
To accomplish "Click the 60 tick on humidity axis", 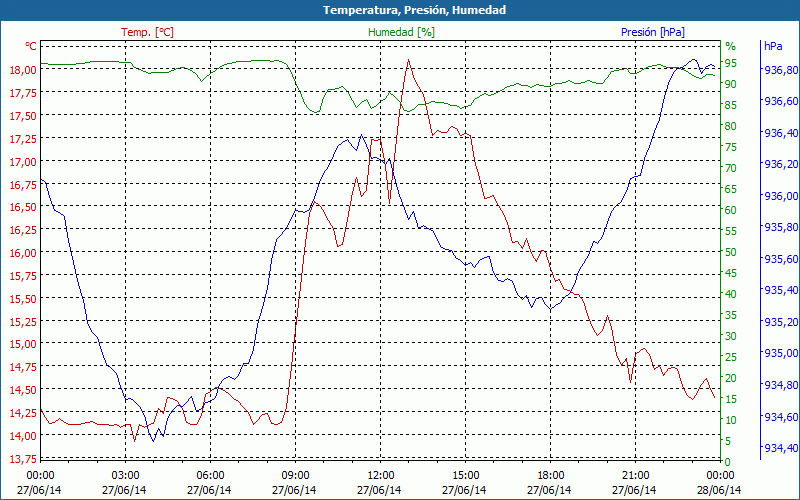I will tap(731, 210).
